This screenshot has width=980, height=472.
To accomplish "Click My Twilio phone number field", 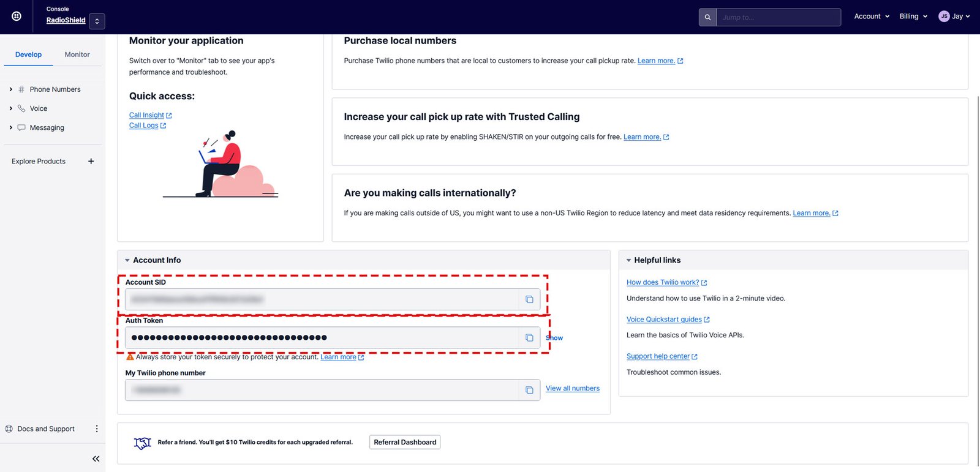I will (x=322, y=390).
